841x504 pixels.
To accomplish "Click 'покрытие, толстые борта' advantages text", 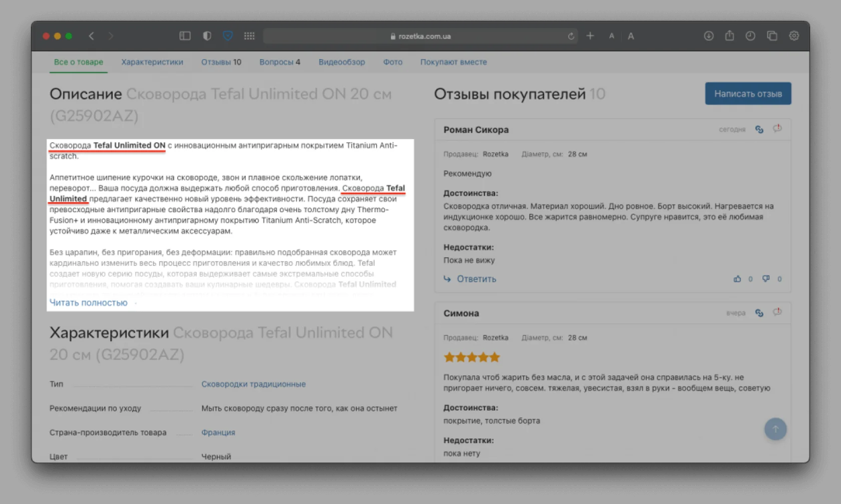I will click(492, 421).
